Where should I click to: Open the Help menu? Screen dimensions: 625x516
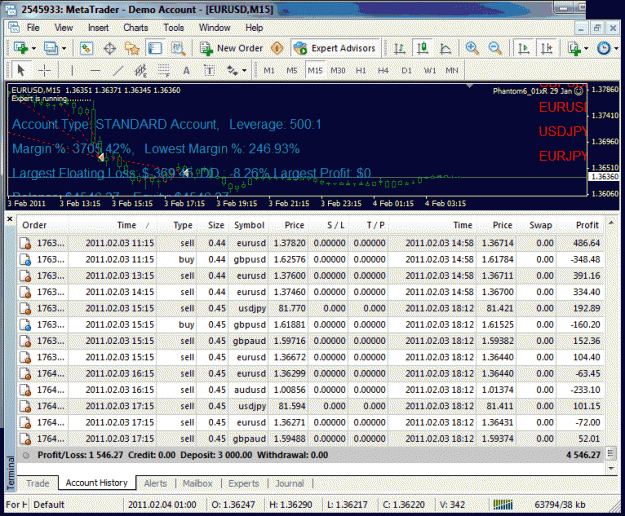click(254, 28)
